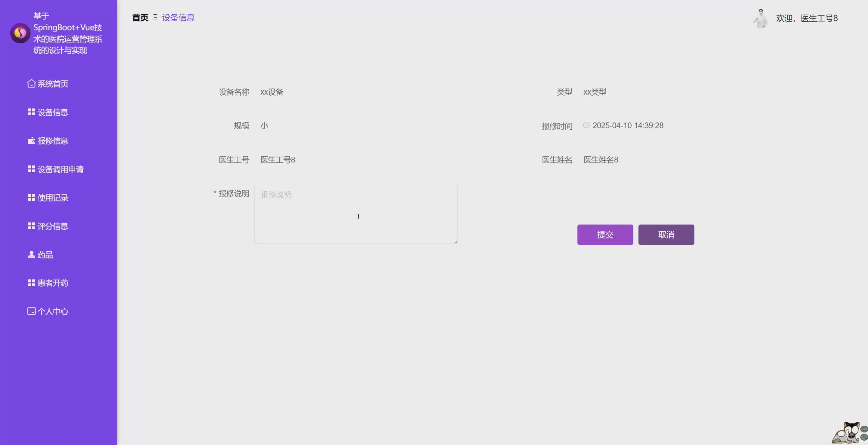Select the 使用记录 records icon
Screen dimensions: 868x445
pyautogui.click(x=31, y=197)
